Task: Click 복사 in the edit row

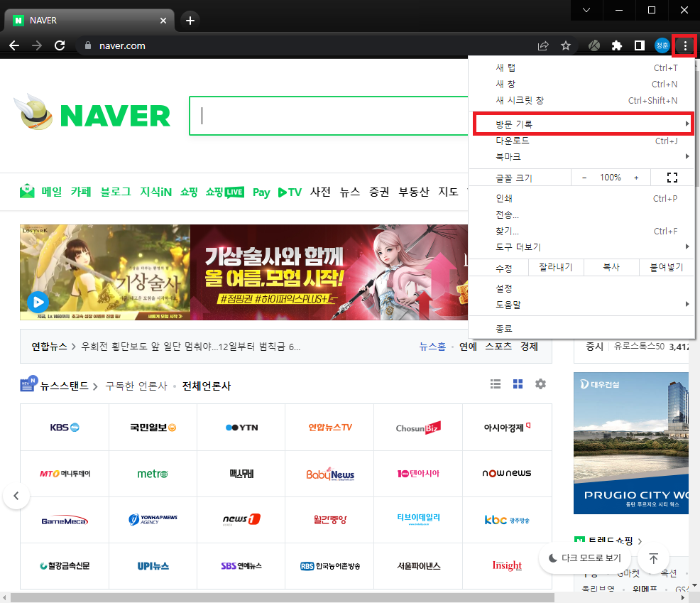Action: pos(611,267)
